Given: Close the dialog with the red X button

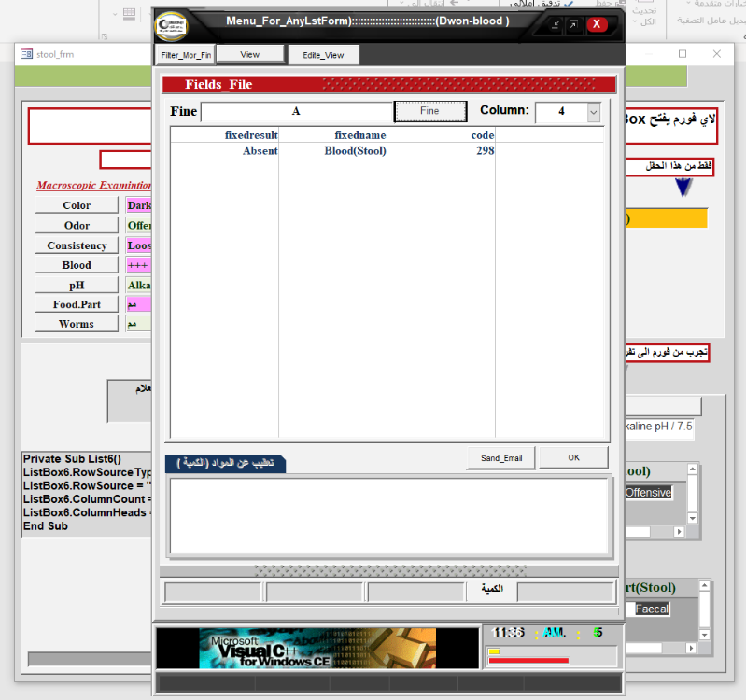Looking at the screenshot, I should [597, 24].
